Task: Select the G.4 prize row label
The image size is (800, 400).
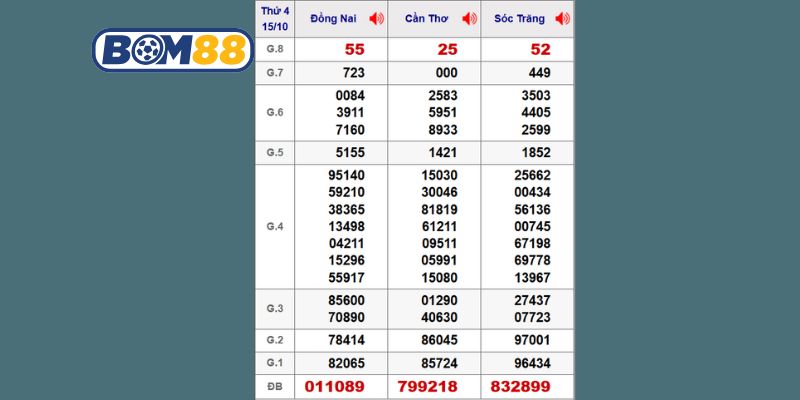Action: (275, 227)
